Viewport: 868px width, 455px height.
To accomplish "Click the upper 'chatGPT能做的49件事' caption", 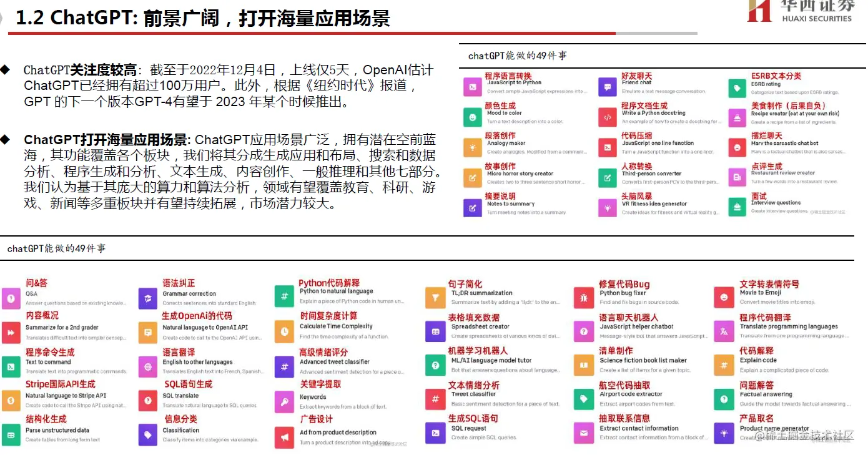I will (x=518, y=56).
